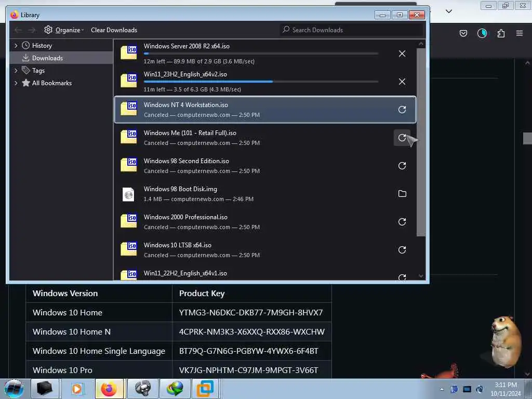Open Firefox Pocket save icon

(x=463, y=33)
